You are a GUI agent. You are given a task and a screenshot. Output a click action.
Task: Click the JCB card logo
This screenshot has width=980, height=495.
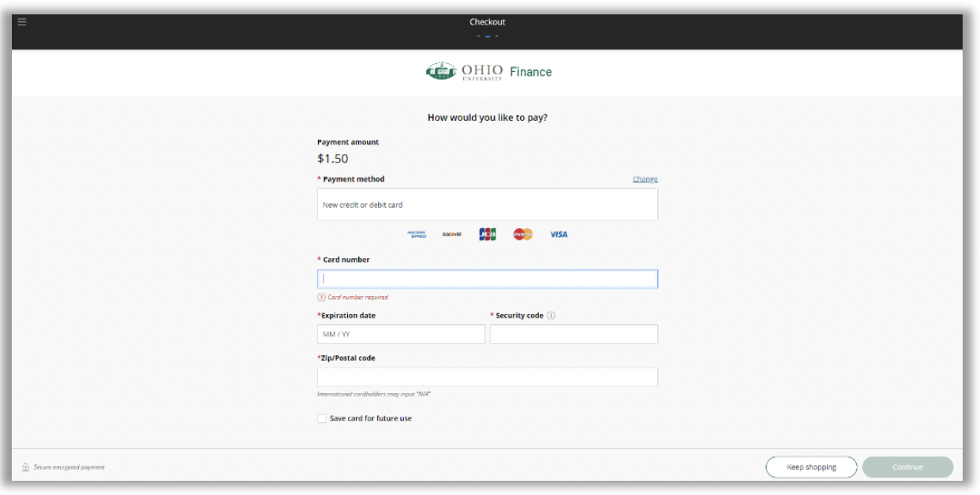coord(488,234)
